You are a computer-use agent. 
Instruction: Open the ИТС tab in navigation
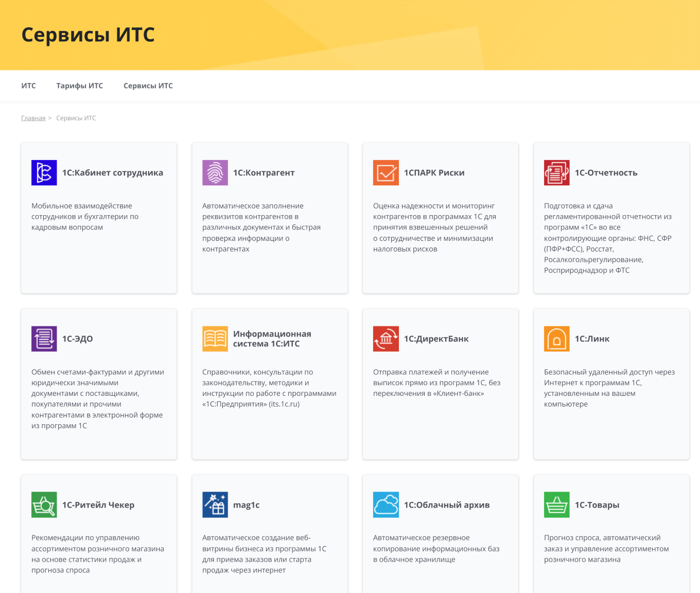[x=29, y=85]
